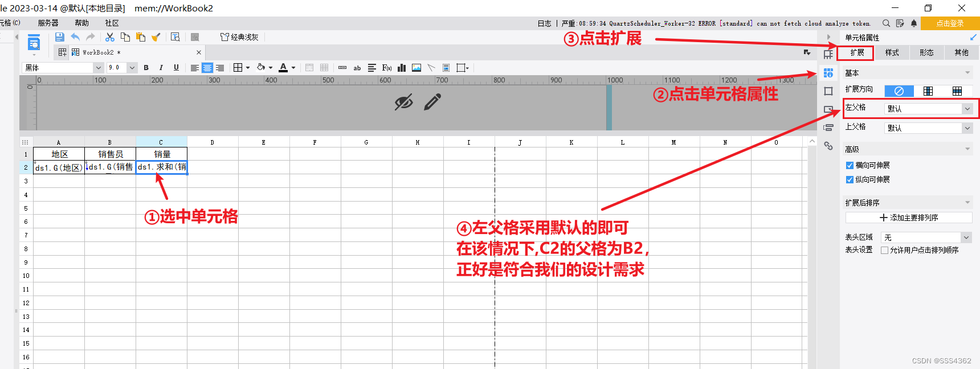Click the 经典浅灰 theme button
The width and height of the screenshot is (980, 369).
(240, 37)
